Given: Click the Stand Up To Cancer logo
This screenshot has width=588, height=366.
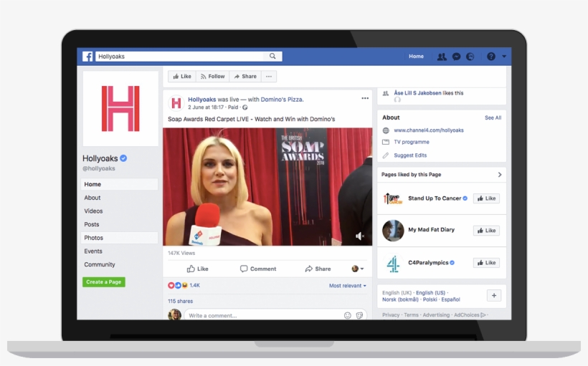Looking at the screenshot, I should tap(393, 198).
